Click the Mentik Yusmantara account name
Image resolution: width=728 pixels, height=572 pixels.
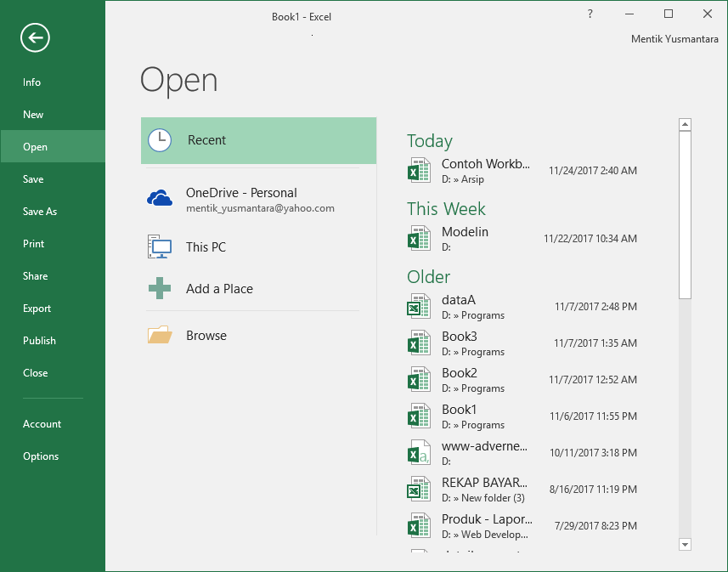pyautogui.click(x=674, y=39)
